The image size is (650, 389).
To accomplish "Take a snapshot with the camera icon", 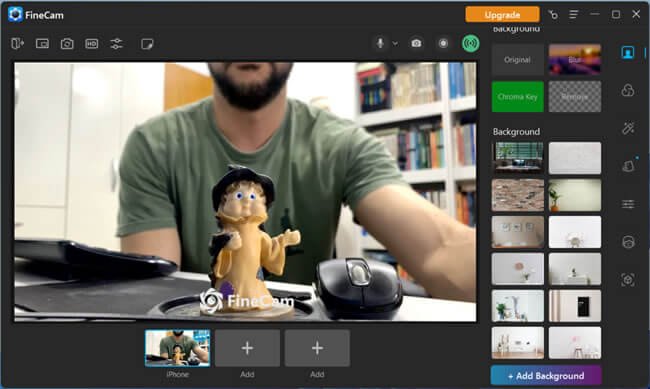I will click(416, 43).
